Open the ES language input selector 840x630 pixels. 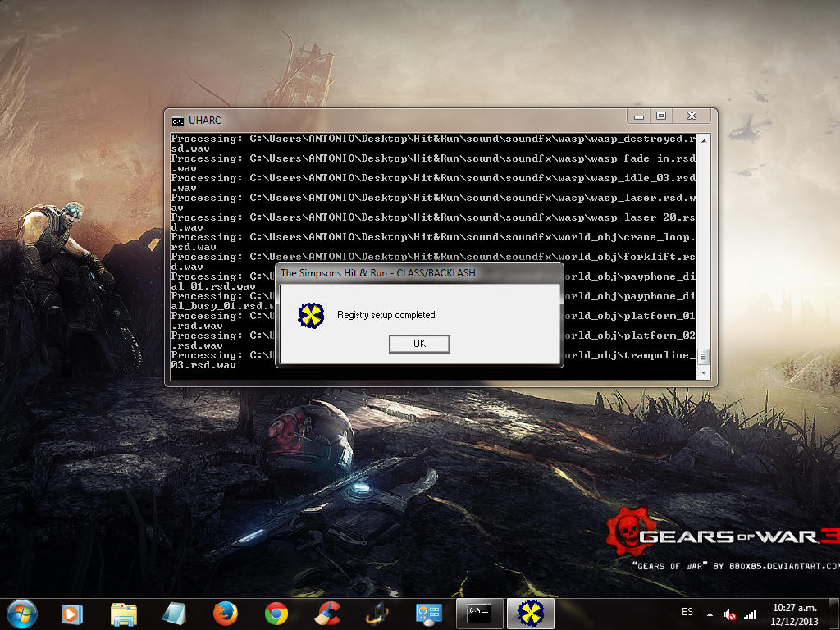[x=687, y=613]
